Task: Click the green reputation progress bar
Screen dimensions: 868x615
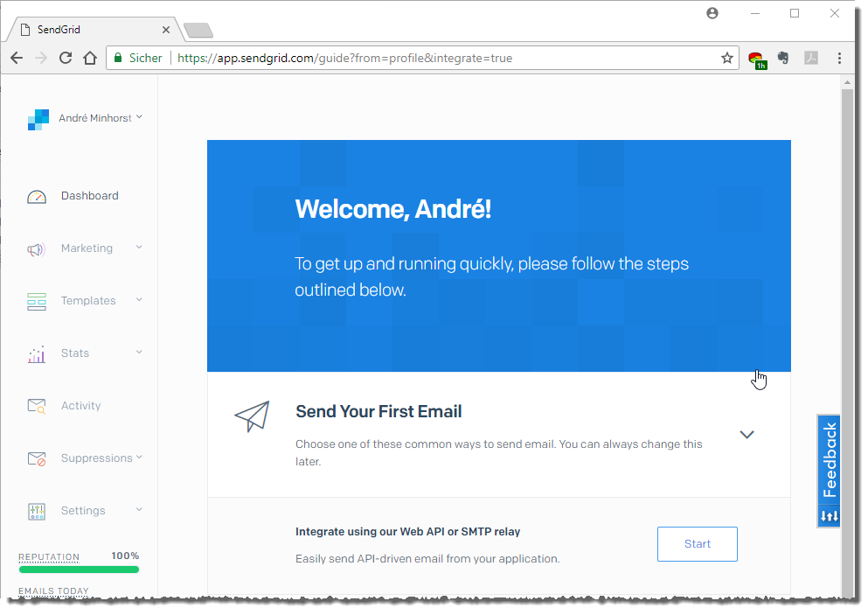Action: point(79,570)
